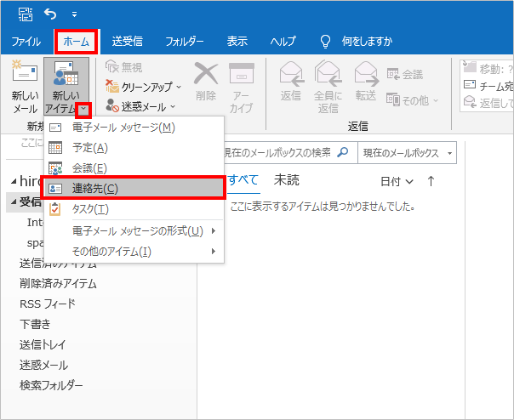Click the 何をしますか search field

click(367, 42)
